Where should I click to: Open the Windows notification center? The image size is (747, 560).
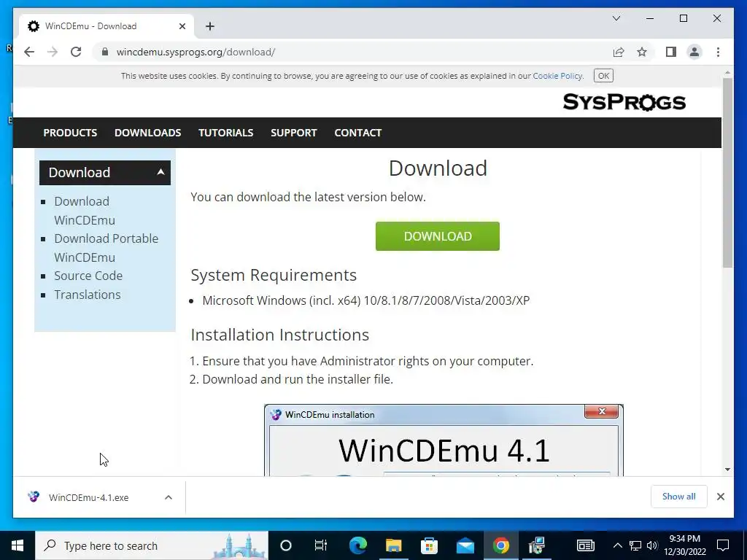coord(723,545)
